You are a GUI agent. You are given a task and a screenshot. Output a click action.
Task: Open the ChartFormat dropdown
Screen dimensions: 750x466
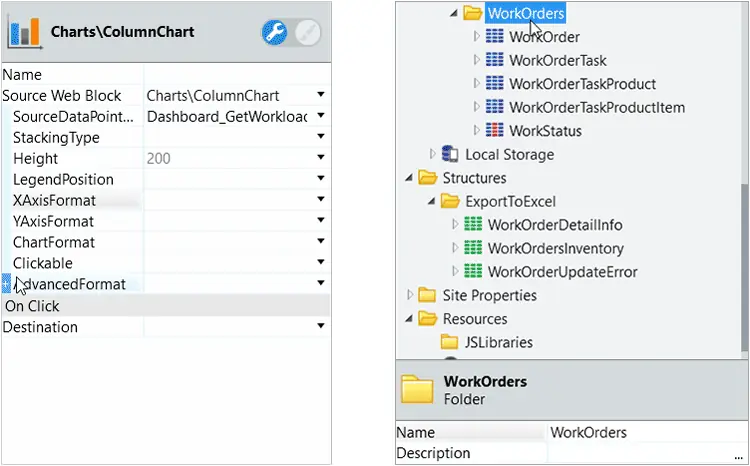pyautogui.click(x=321, y=241)
